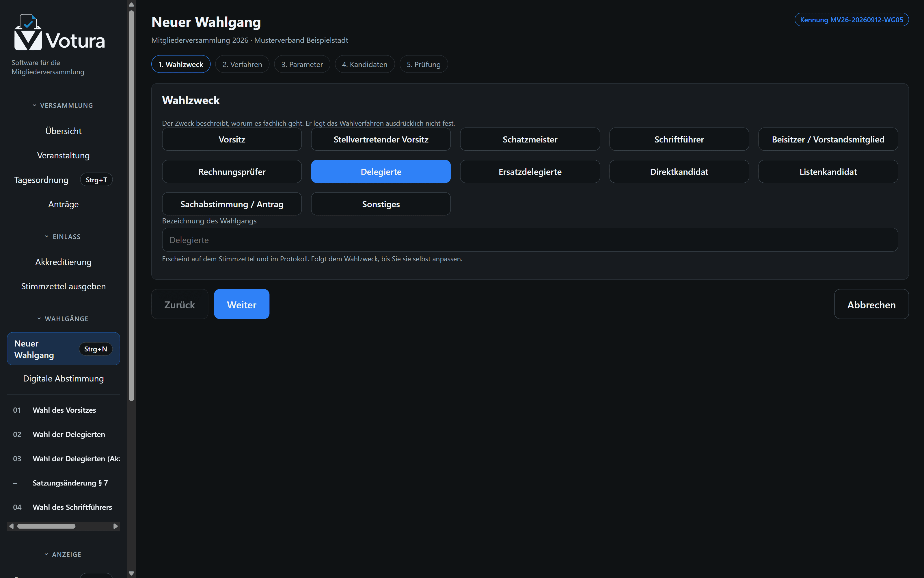Viewport: 924px width, 578px height.
Task: Select Ersatzdelegierte option
Action: (x=530, y=172)
